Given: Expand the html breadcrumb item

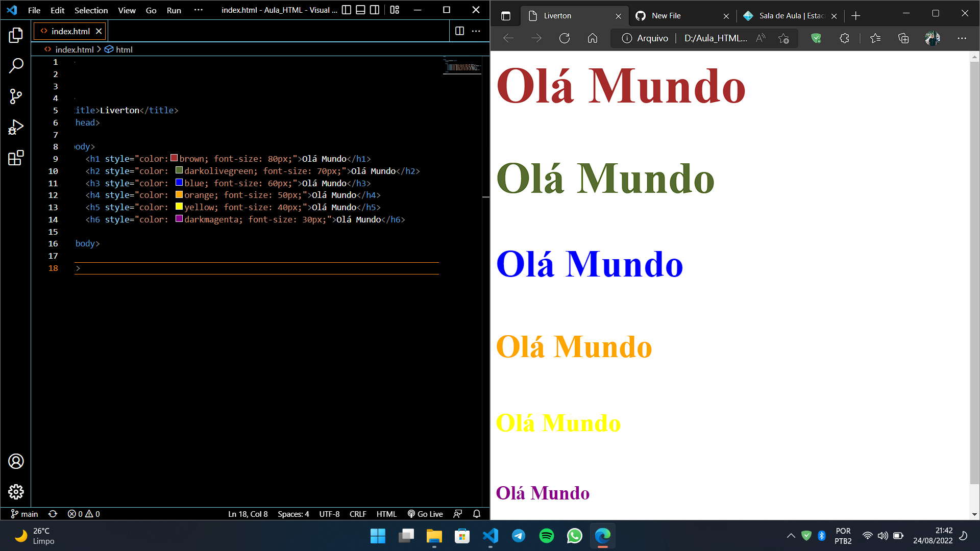Looking at the screenshot, I should click(124, 49).
